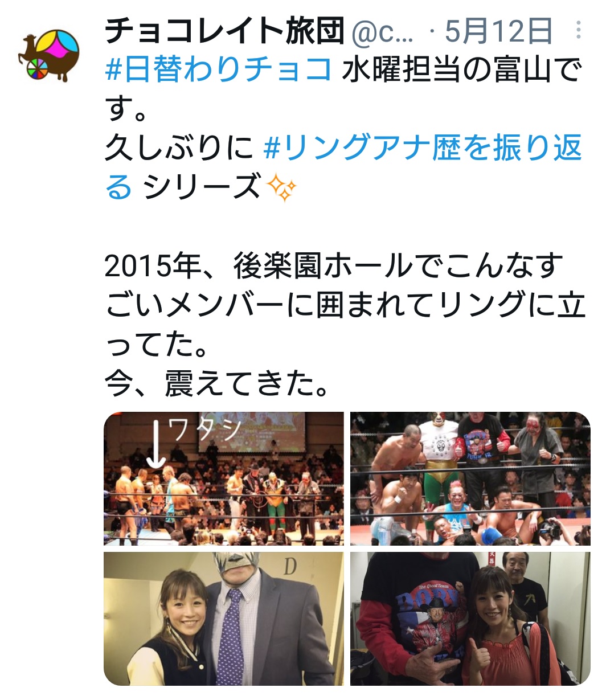Image resolution: width=602 pixels, height=700 pixels.
Task: Open the チョコレイト旅団 profile avatar
Action: click(50, 55)
